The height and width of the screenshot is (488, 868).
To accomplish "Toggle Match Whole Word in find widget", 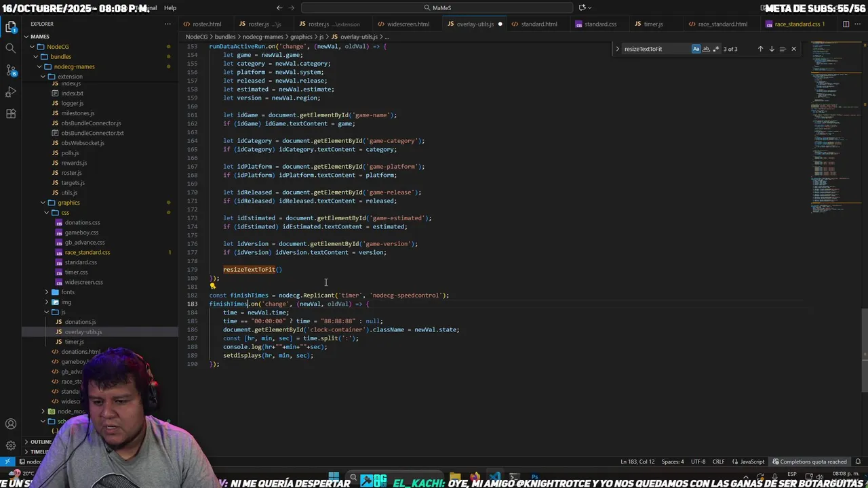I will pos(706,49).
